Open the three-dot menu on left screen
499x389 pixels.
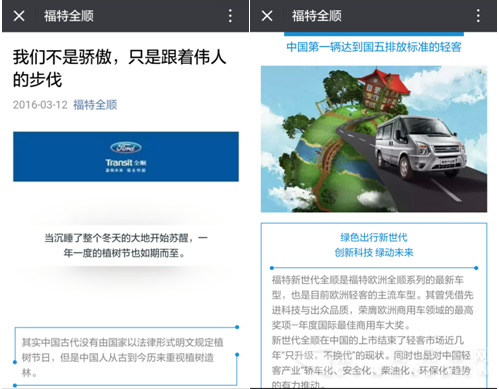tap(230, 16)
